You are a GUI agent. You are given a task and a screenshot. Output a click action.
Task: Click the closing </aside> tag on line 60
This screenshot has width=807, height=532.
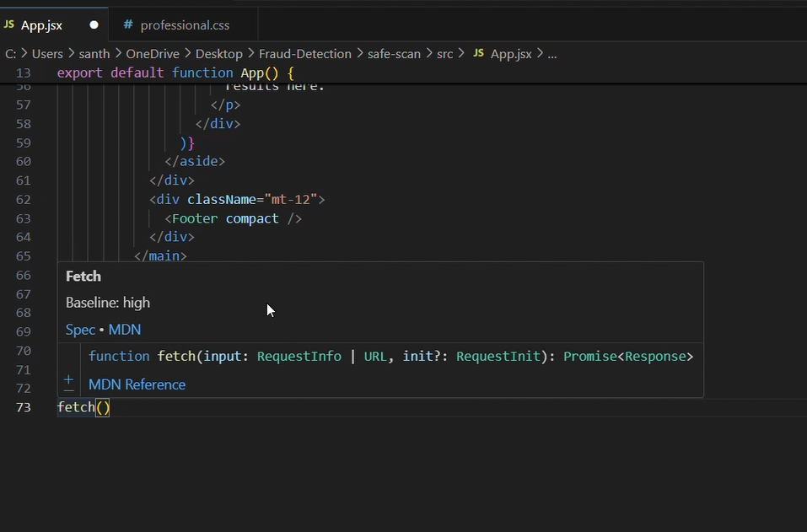coord(195,162)
